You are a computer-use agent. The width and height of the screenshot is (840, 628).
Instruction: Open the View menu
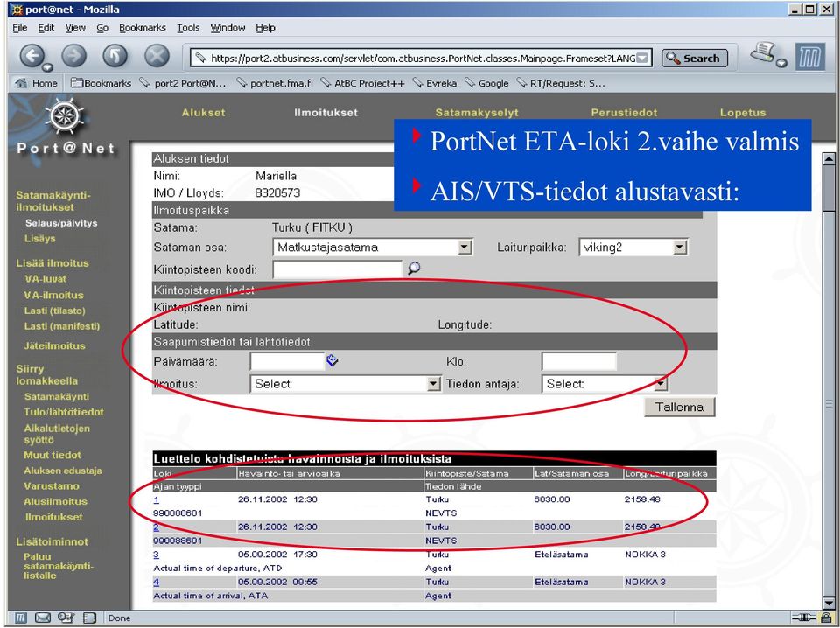click(75, 28)
